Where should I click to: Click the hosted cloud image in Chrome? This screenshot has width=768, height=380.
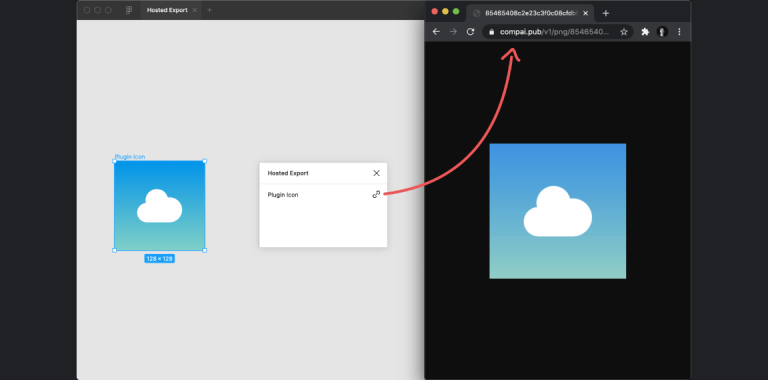557,211
